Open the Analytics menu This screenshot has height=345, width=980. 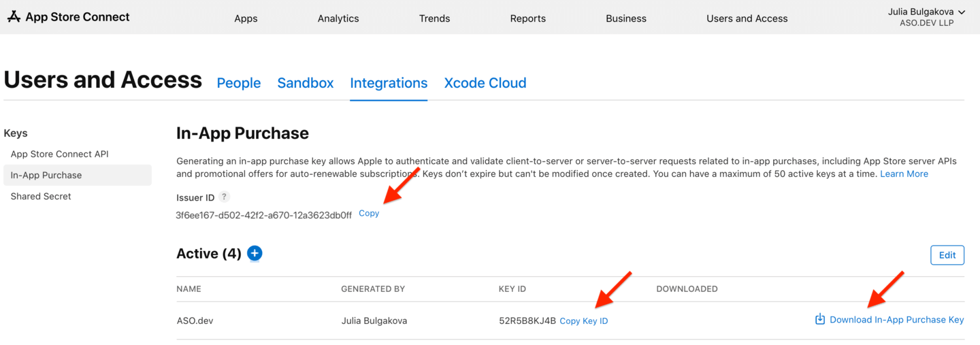[x=338, y=18]
